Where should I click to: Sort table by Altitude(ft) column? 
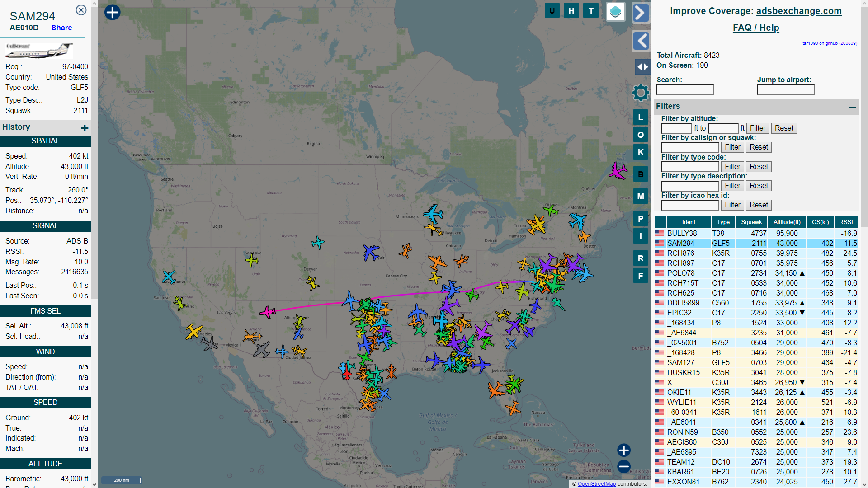(787, 222)
